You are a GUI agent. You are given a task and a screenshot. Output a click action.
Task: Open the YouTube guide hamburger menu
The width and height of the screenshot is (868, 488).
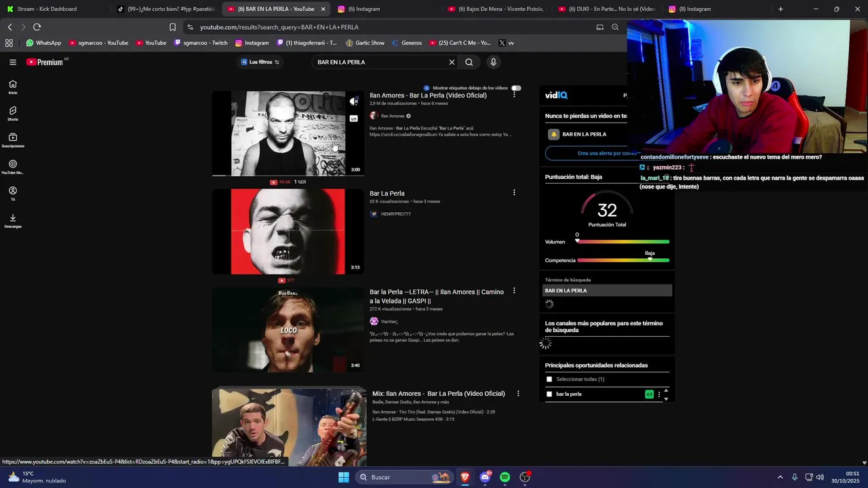click(12, 62)
